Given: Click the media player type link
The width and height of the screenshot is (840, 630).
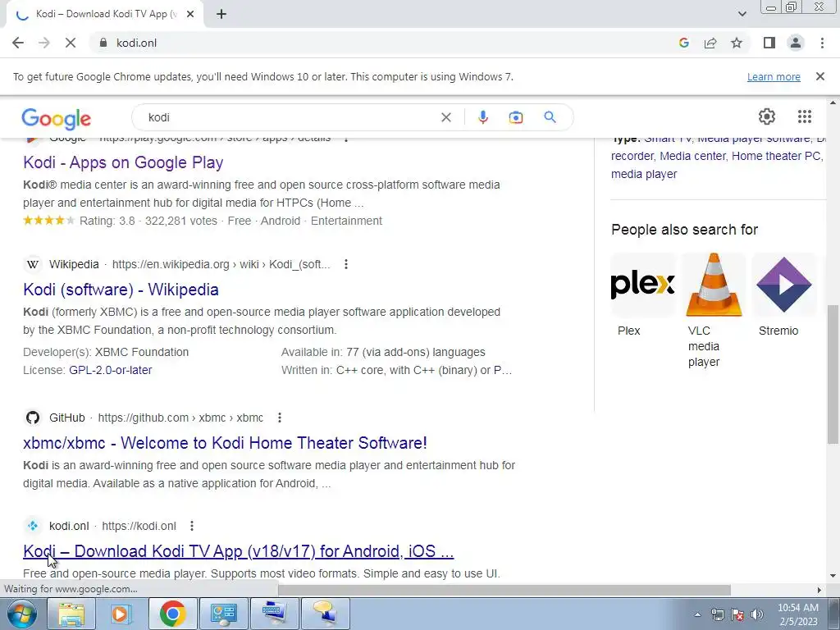Looking at the screenshot, I should point(644,174).
